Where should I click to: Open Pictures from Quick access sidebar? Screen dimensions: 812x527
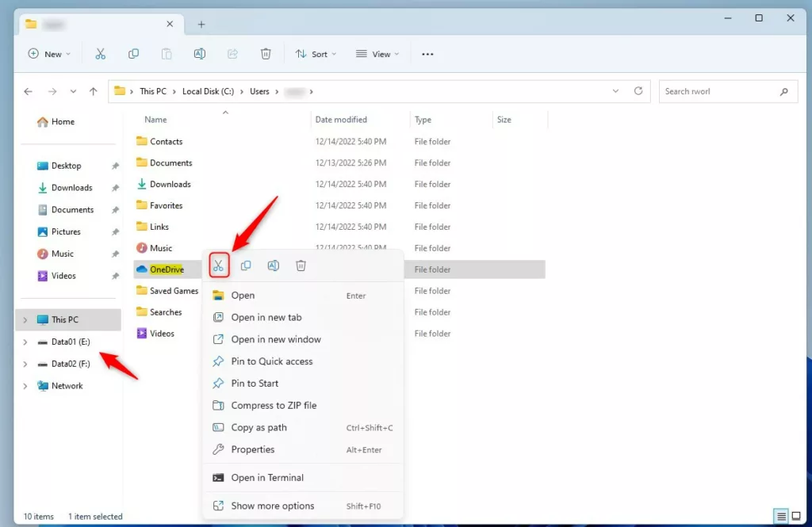66,231
